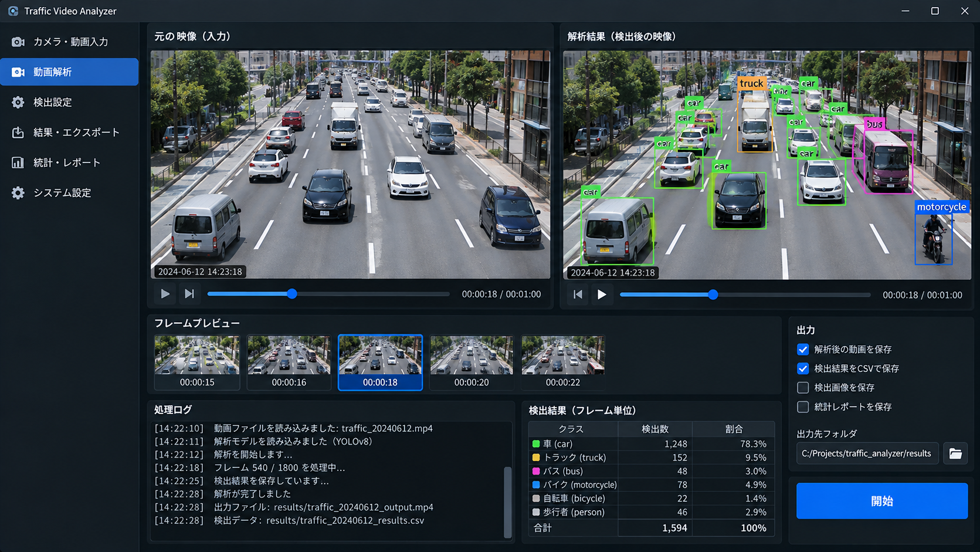This screenshot has height=552, width=980.
Task: Select 動画解析 sidebar item
Action: click(69, 72)
